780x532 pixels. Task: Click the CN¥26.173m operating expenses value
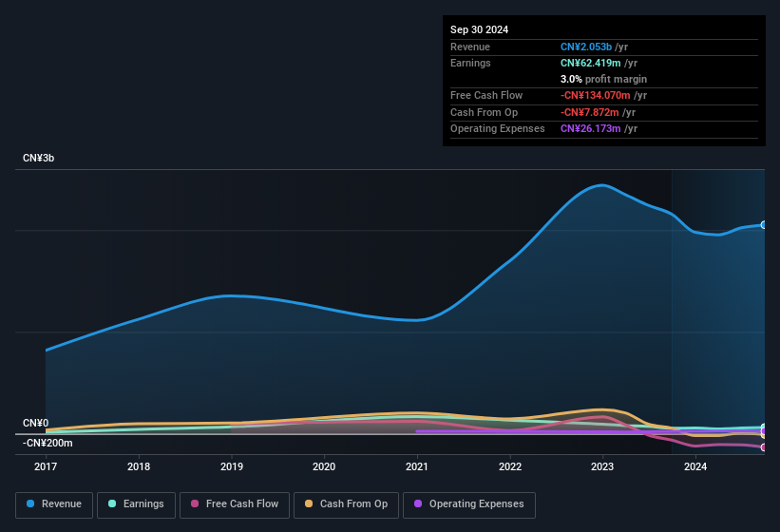(591, 129)
